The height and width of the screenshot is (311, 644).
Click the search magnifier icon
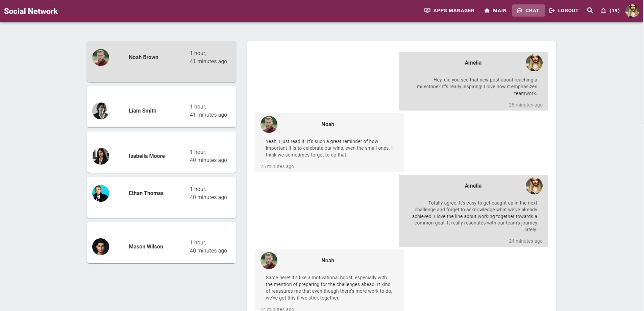click(x=590, y=10)
